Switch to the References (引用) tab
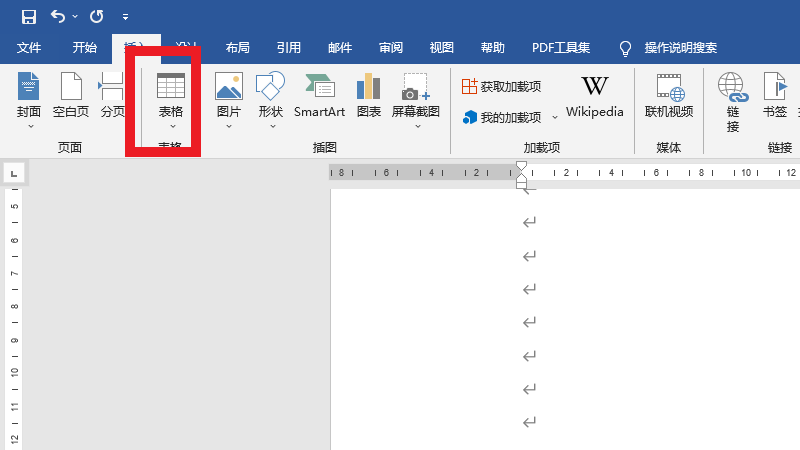 point(289,48)
